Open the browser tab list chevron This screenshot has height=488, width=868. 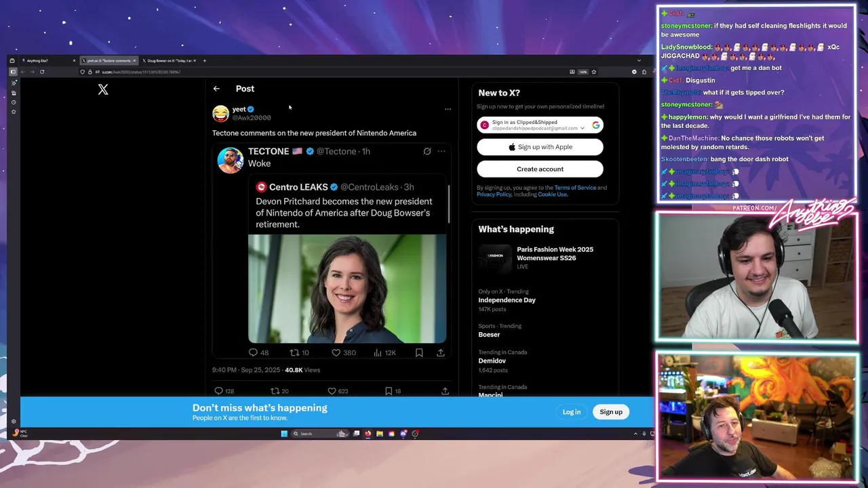(638, 61)
